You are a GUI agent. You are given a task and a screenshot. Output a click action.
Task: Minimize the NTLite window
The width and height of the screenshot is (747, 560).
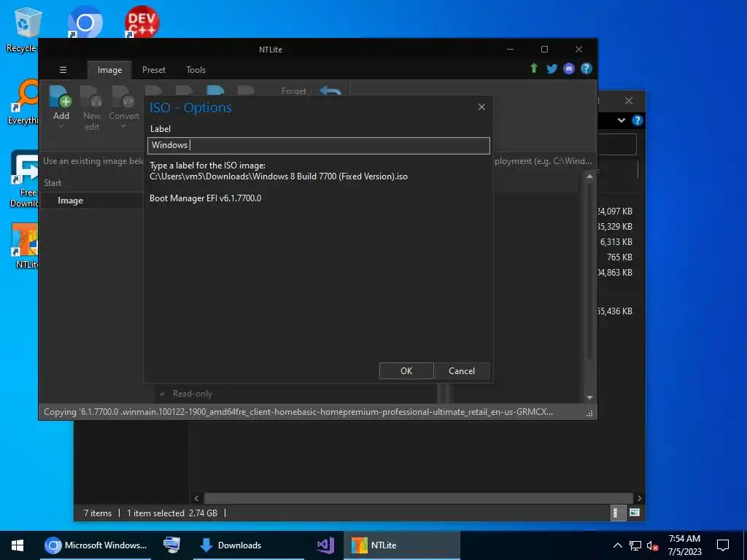click(x=510, y=49)
